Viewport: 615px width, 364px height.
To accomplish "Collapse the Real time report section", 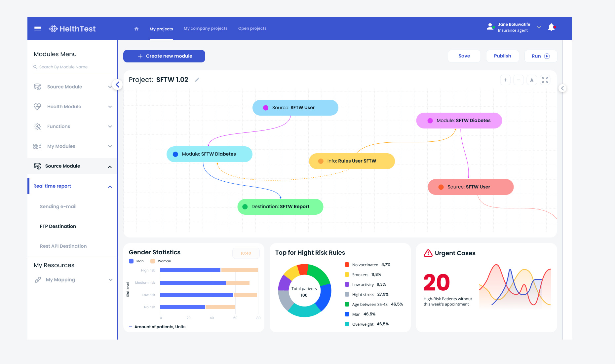I will (x=110, y=186).
